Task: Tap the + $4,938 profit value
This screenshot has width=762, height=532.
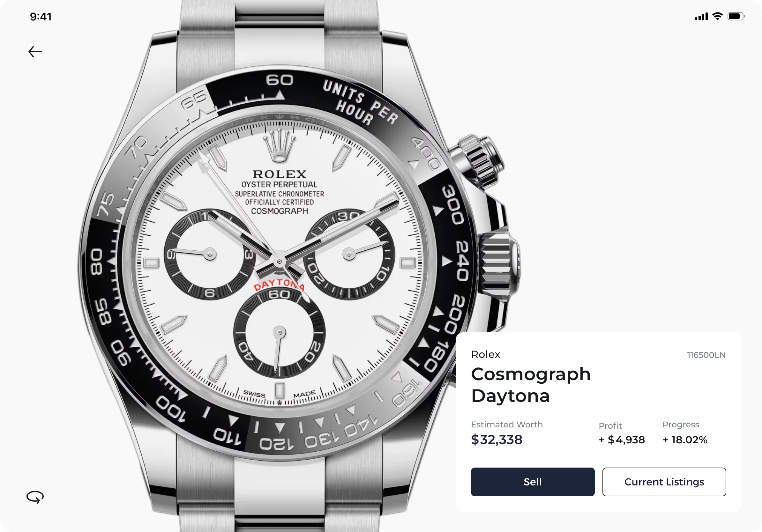Action: (622, 440)
